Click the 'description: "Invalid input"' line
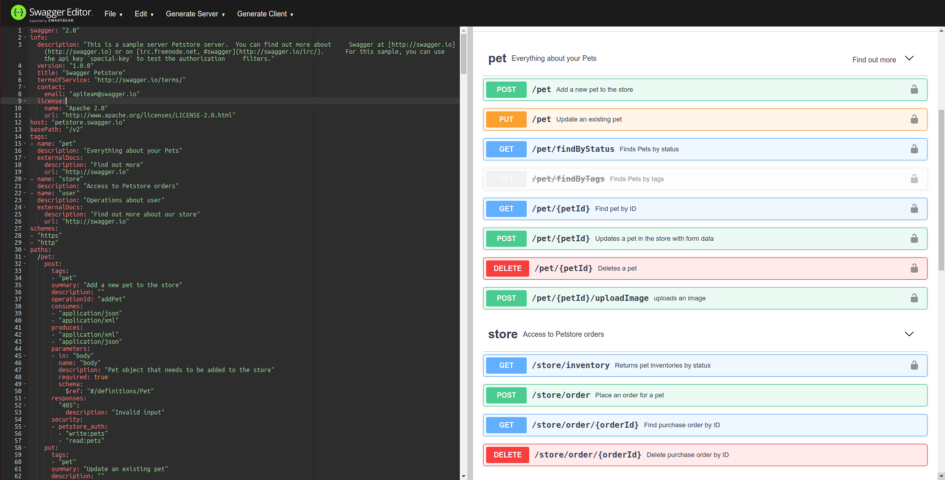This screenshot has width=945, height=480. (115, 412)
